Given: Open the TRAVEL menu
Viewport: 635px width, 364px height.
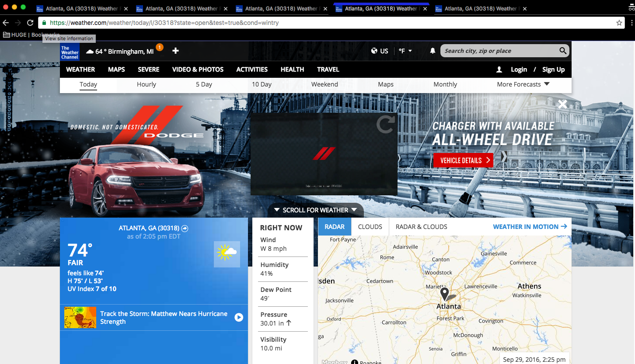Looking at the screenshot, I should coord(328,69).
